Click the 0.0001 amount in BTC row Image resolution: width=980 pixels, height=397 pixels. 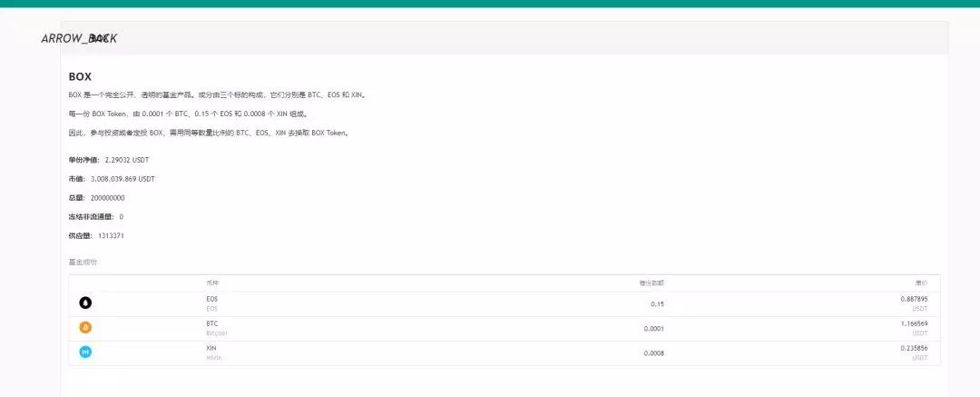pyautogui.click(x=653, y=329)
